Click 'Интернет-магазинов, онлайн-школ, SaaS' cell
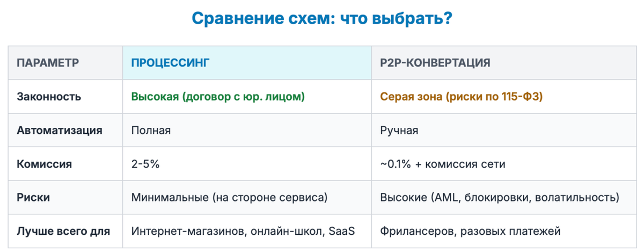 tap(243, 231)
